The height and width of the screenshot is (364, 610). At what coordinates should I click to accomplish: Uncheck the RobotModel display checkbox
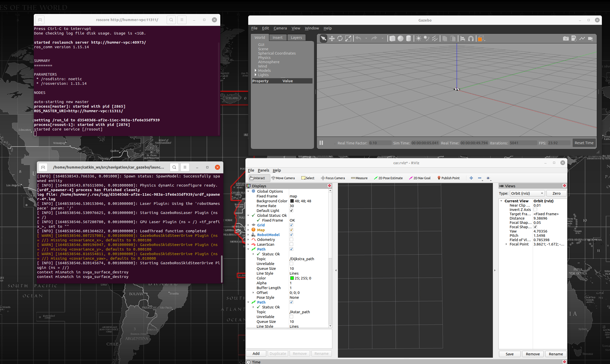click(291, 235)
